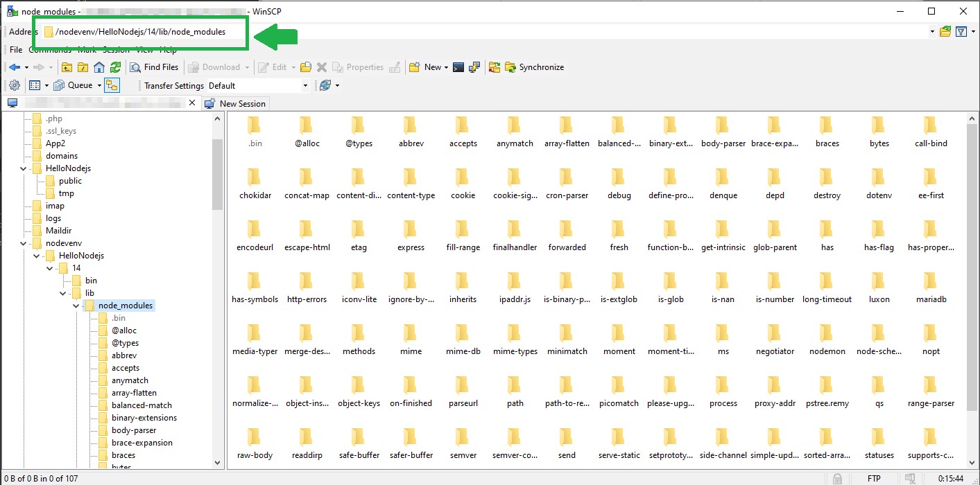Click the view style icon
This screenshot has width=980, height=485.
(x=35, y=85)
